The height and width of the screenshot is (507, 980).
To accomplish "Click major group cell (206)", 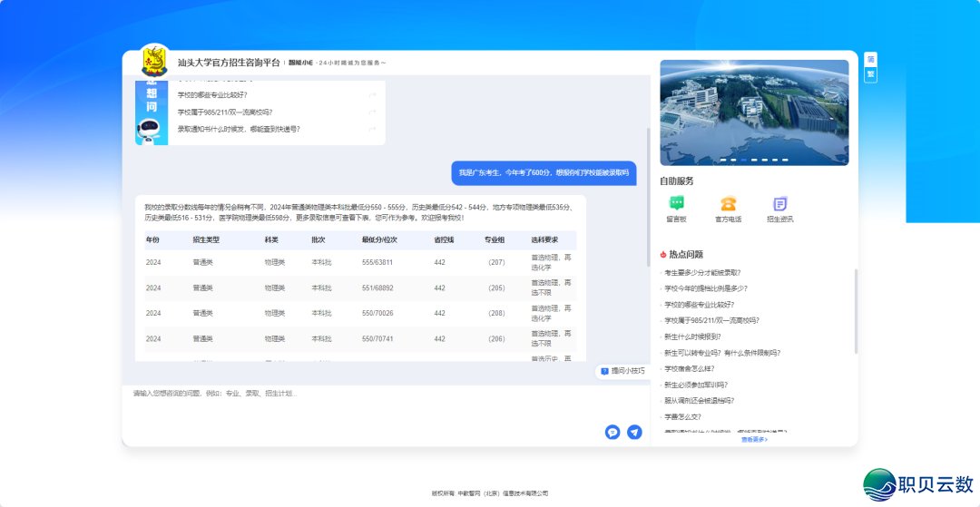I will pos(496,338).
